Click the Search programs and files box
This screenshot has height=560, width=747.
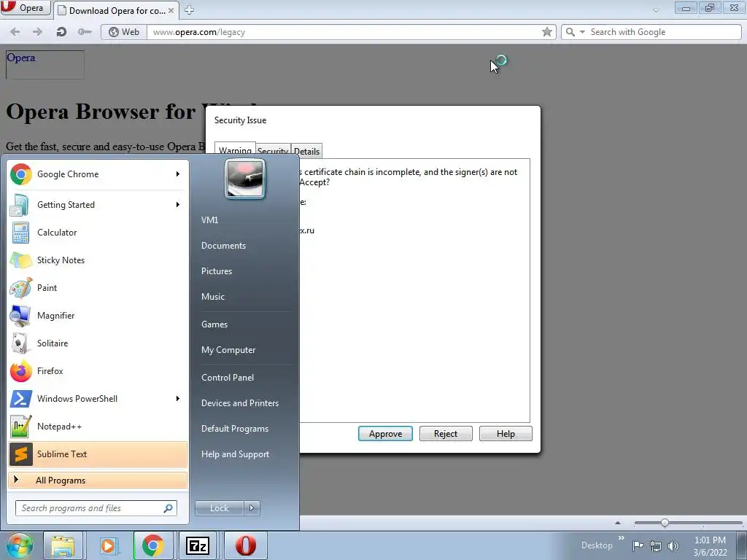96,508
